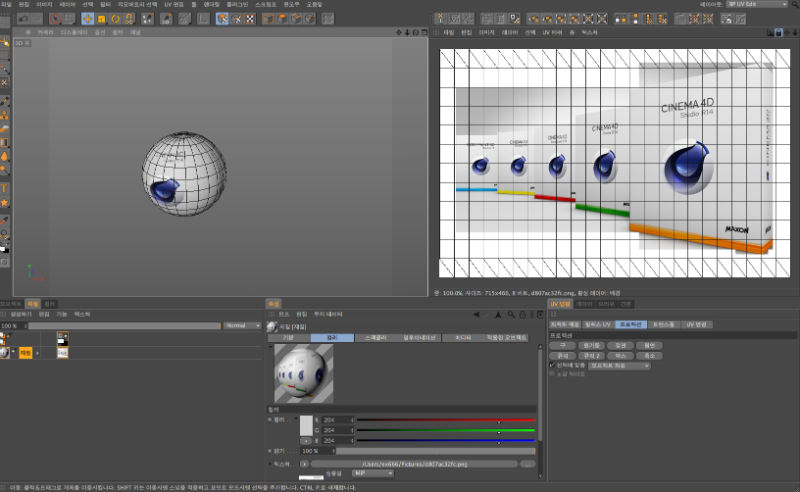
Task: Open the MIP sampling dropdown
Action: [373, 473]
